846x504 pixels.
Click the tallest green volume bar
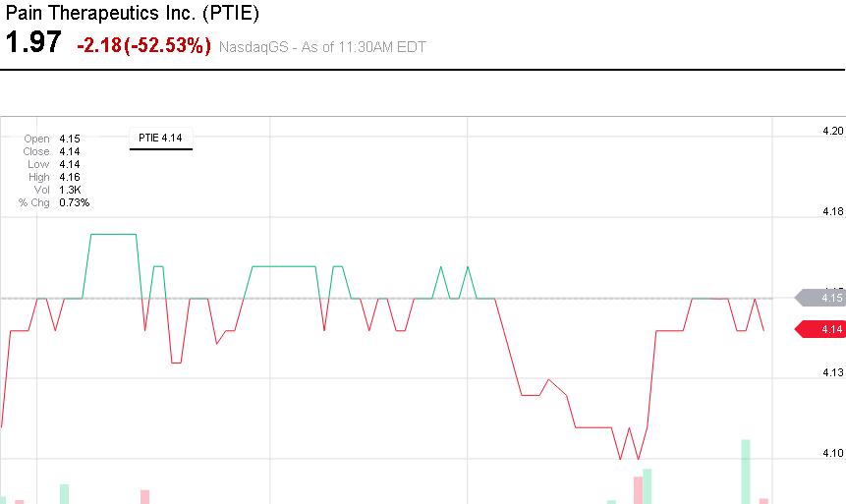746,472
